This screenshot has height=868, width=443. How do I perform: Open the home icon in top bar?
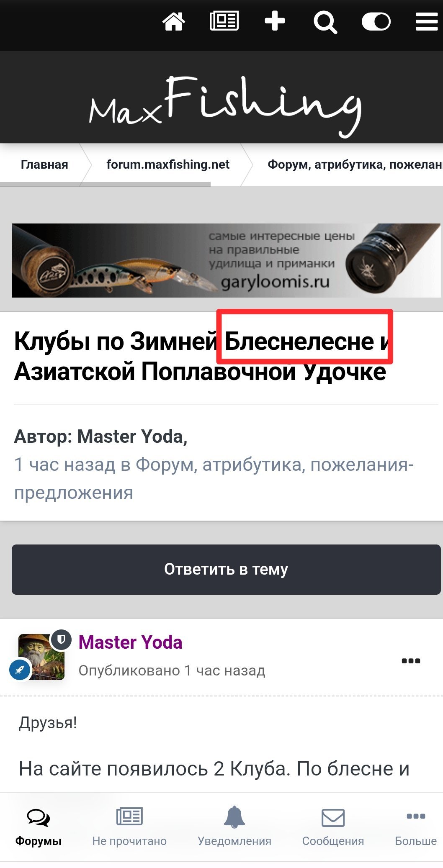174,21
